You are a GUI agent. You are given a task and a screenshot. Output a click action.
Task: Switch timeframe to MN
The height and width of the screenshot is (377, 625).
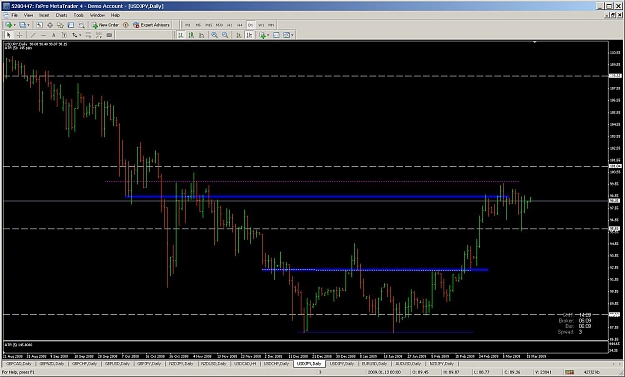tap(271, 25)
